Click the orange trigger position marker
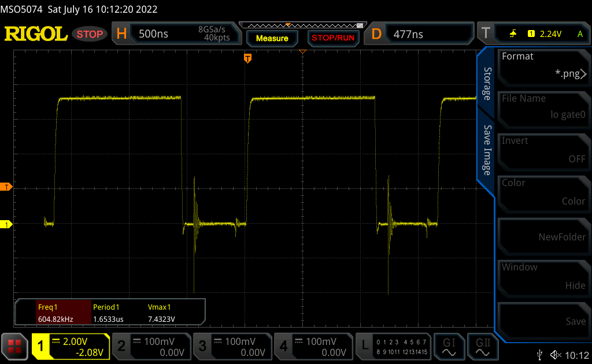This screenshot has width=592, height=364. click(x=247, y=58)
